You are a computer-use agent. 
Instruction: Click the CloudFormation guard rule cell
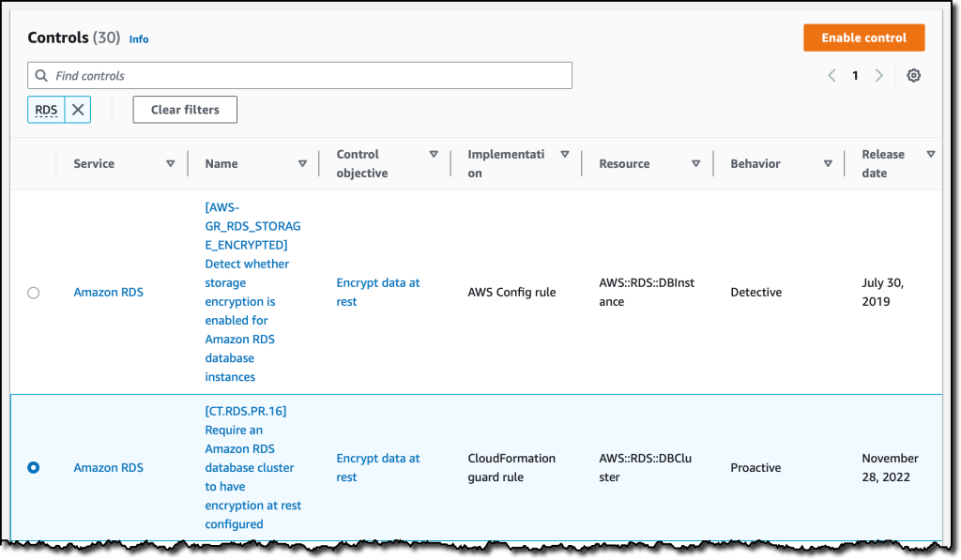coord(511,467)
